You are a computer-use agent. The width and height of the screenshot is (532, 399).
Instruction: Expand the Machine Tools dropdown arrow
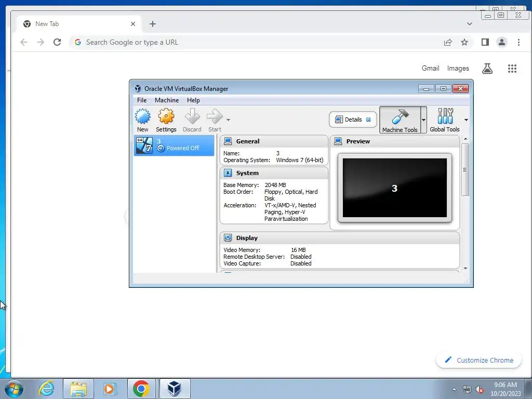coord(423,120)
